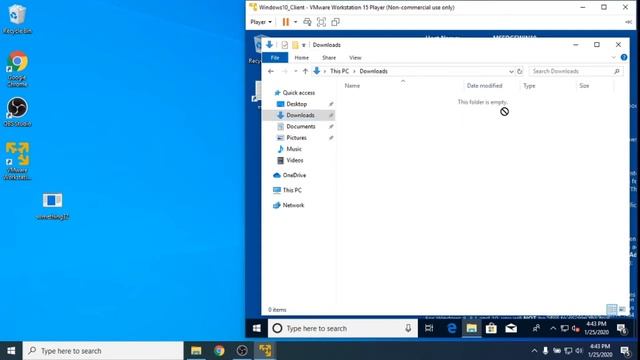Select Videos in the navigation pane

pyautogui.click(x=295, y=160)
